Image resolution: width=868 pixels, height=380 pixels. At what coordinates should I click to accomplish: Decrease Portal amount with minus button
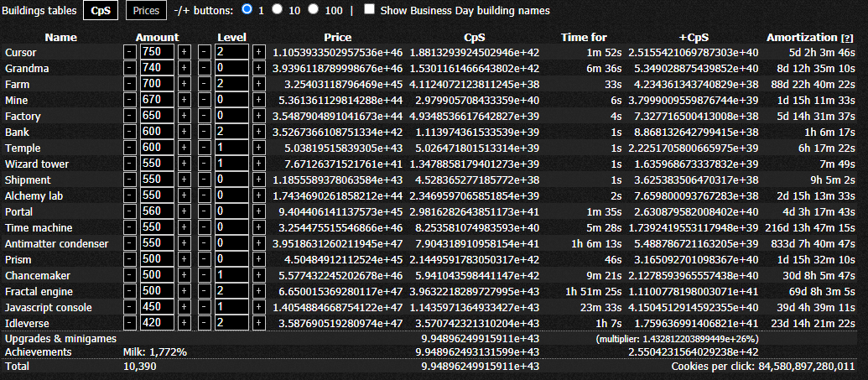129,212
